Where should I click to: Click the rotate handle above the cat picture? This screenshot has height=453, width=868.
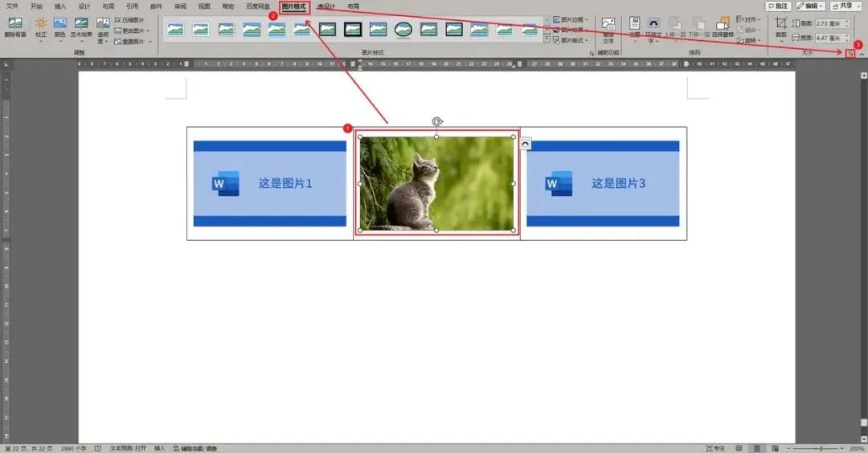click(x=437, y=122)
